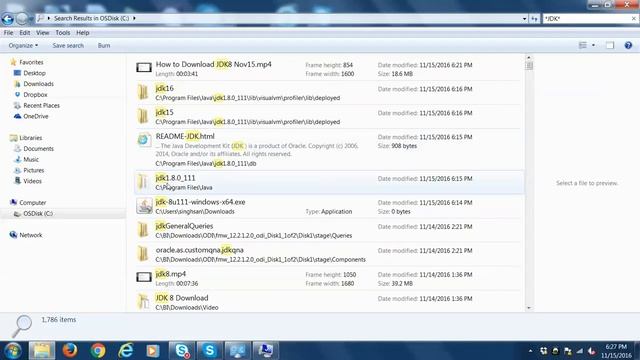Click the Search Results in OSDisk address path
640x360 pixels.
pyautogui.click(x=91, y=18)
